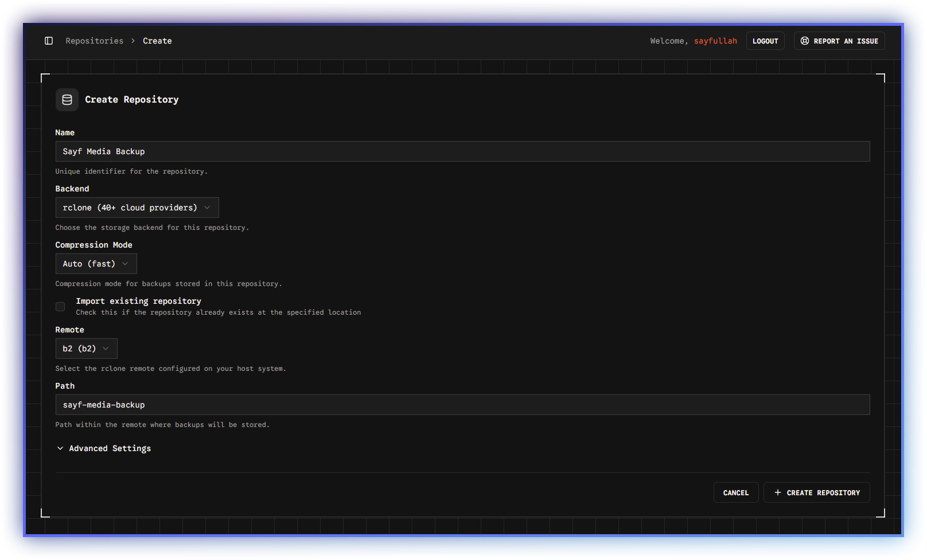Viewport: 927px width, 560px height.
Task: Click the chevron arrow beside Advanced Settings
Action: (x=60, y=448)
